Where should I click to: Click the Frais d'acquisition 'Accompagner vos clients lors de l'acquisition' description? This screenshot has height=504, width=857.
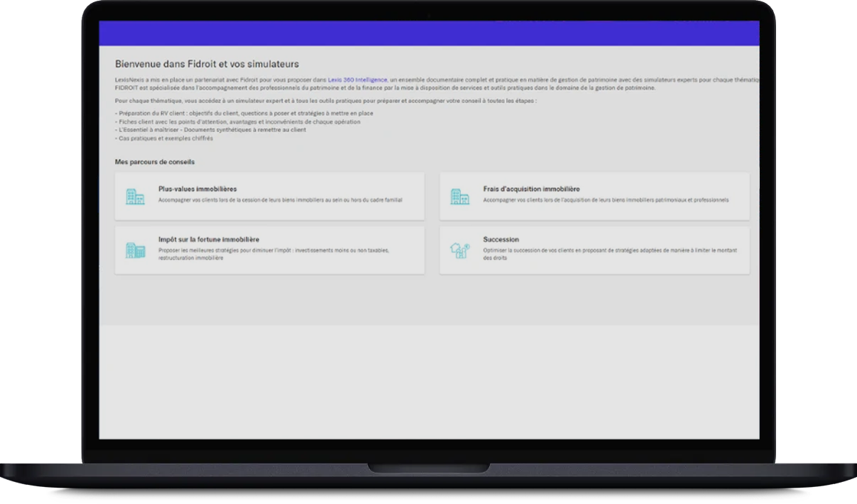pyautogui.click(x=606, y=200)
